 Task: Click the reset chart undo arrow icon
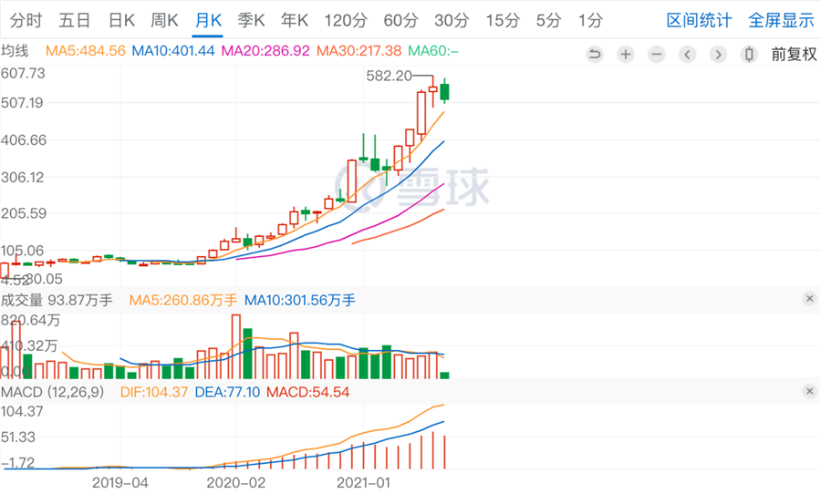pos(595,54)
